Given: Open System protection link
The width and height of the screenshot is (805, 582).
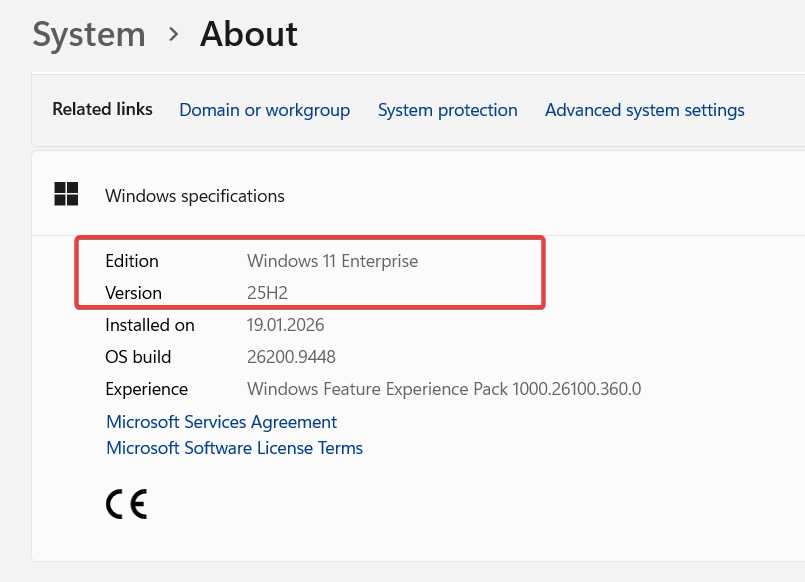Looking at the screenshot, I should coord(448,110).
